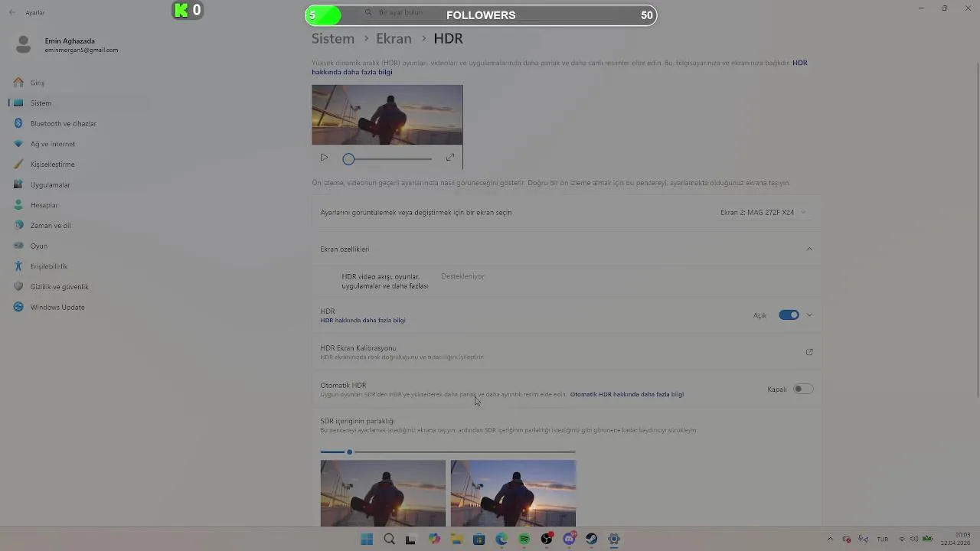Play the HDR preview video
This screenshot has height=551, width=980.
click(324, 158)
